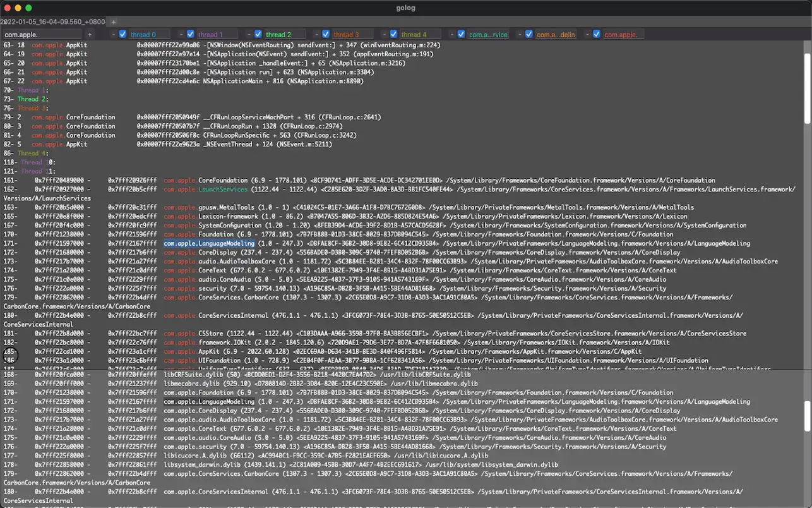Focus the com.apple. search input field
This screenshot has width=812, height=508.
42,35
